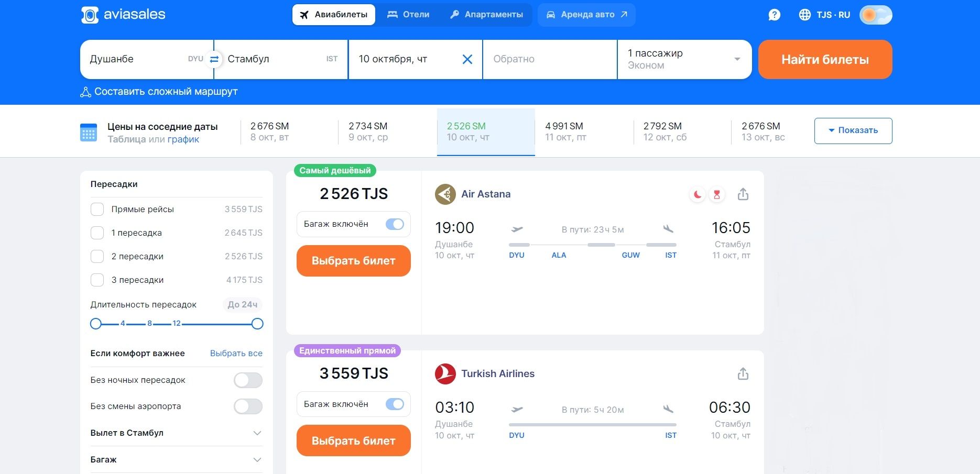The image size is (980, 474).
Task: Click the landing plane icon on Turkish Airlines flight
Action: click(668, 409)
